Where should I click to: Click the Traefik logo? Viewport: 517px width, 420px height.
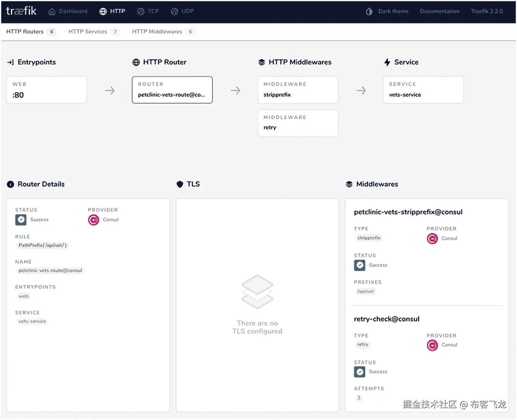point(21,11)
